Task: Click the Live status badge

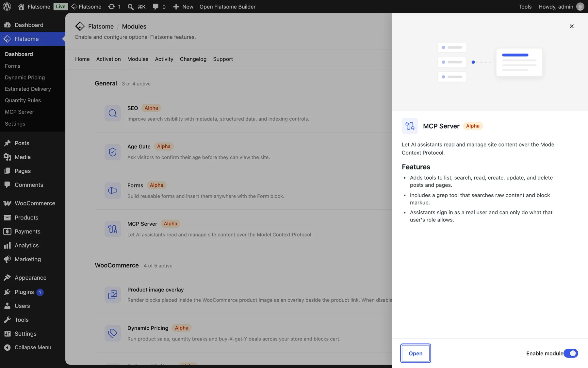Action: tap(61, 7)
